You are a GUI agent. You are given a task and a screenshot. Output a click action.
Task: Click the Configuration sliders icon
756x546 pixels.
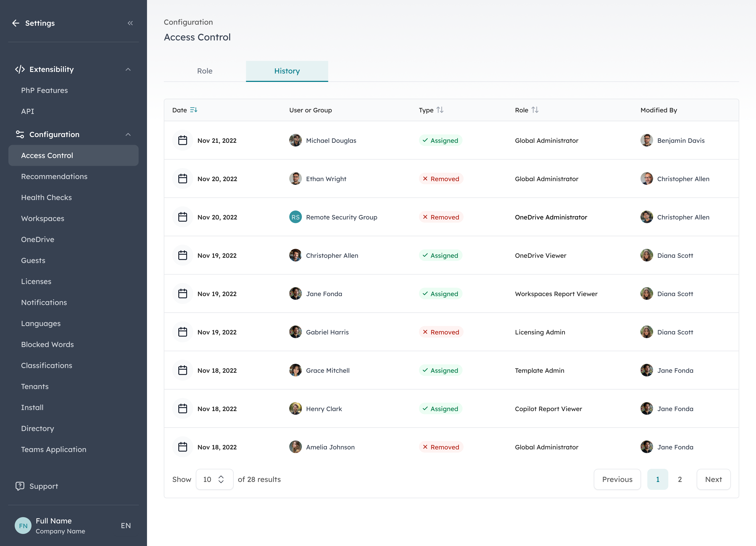[x=20, y=134]
